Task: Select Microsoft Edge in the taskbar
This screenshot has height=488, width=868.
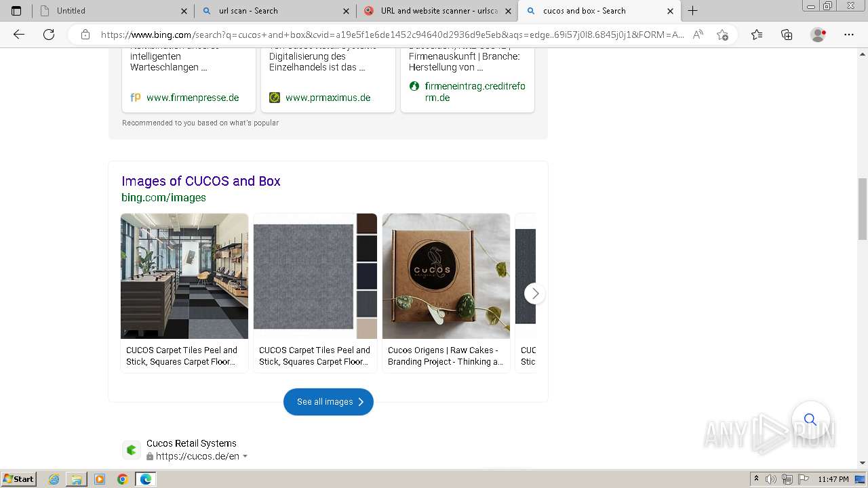Action: coord(146,479)
